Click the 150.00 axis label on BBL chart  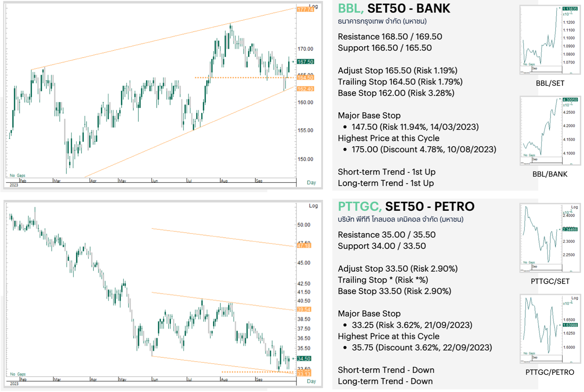(305, 159)
